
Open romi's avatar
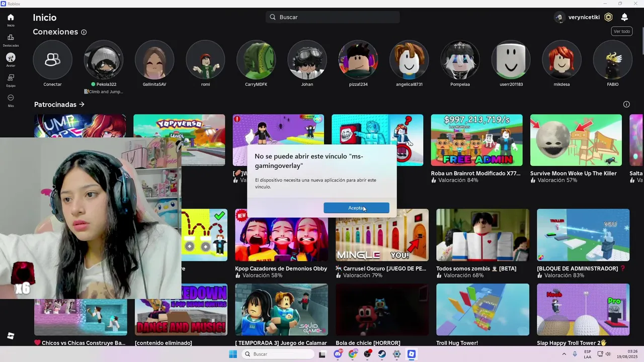point(205,60)
